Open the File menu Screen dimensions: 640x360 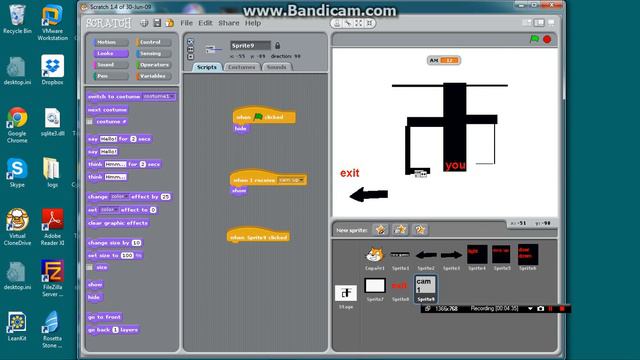pyautogui.click(x=186, y=23)
